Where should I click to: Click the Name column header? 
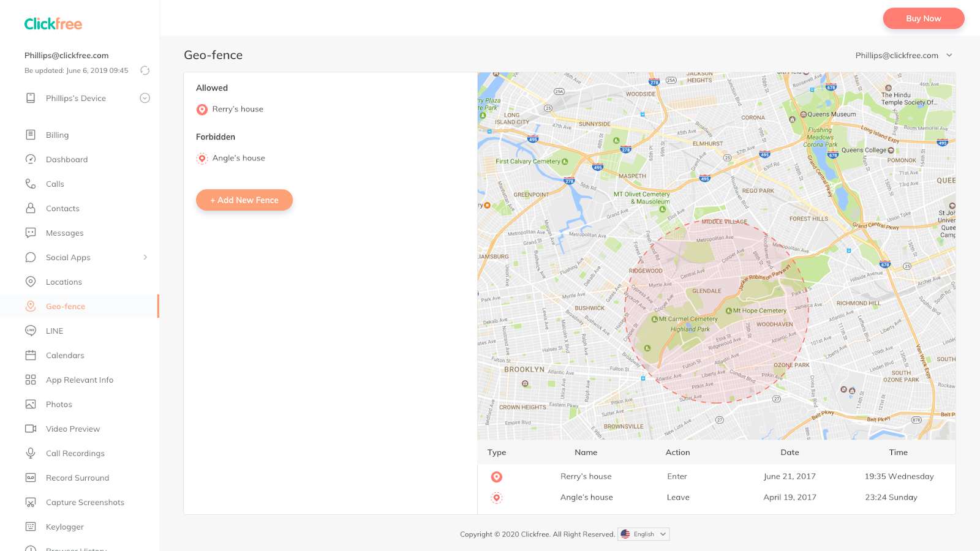586,452
